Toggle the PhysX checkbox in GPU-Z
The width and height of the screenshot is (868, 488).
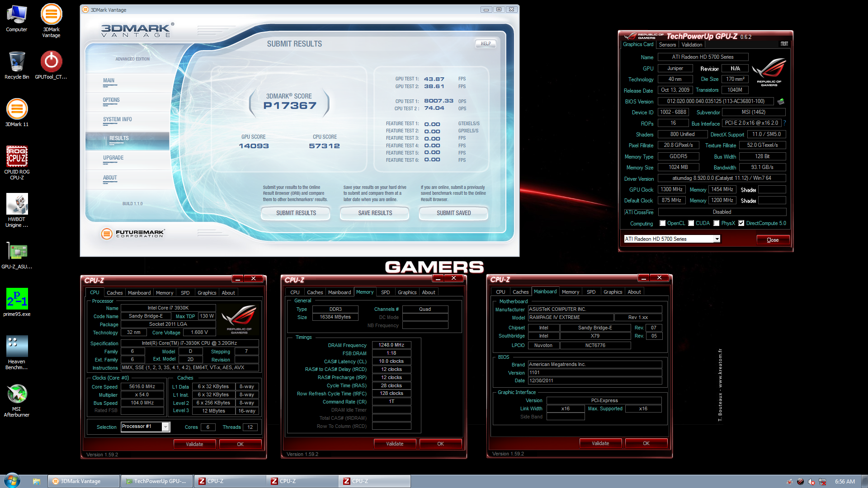point(717,223)
